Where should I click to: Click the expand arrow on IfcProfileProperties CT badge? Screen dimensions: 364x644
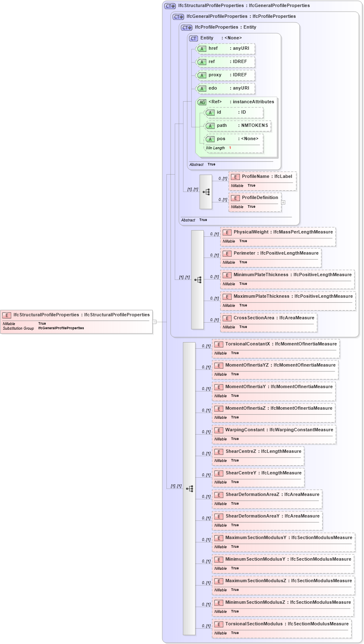click(x=189, y=27)
